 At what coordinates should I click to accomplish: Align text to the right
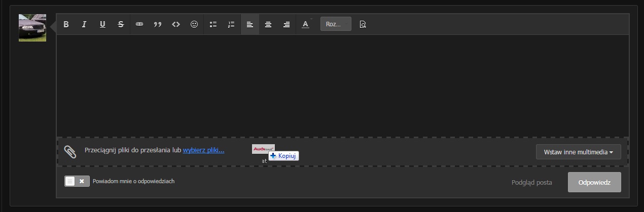[x=287, y=24]
